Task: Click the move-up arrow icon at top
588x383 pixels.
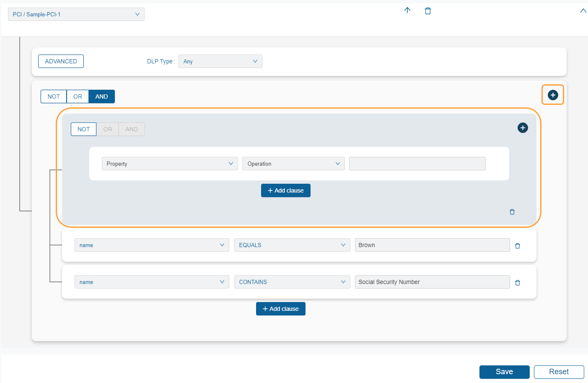Action: [x=407, y=10]
